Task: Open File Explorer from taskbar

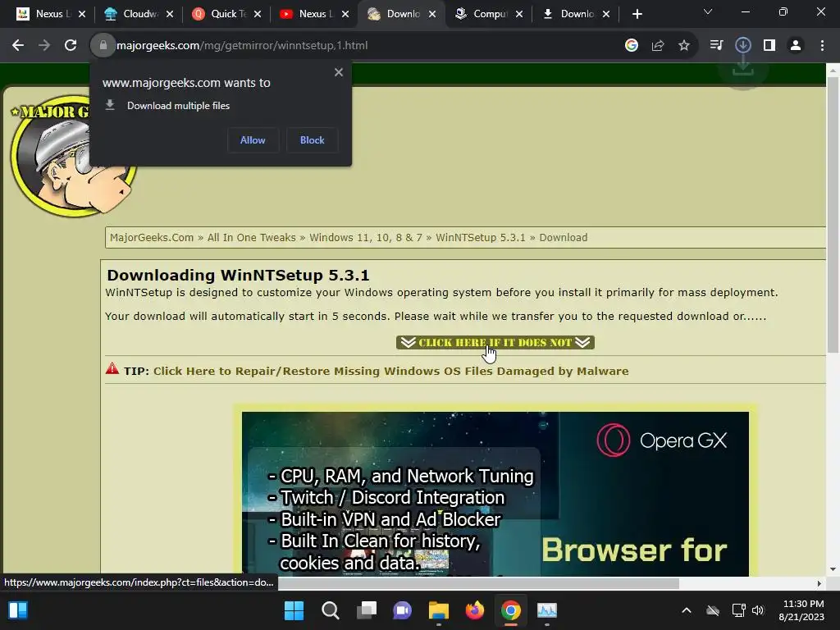Action: pos(439,610)
